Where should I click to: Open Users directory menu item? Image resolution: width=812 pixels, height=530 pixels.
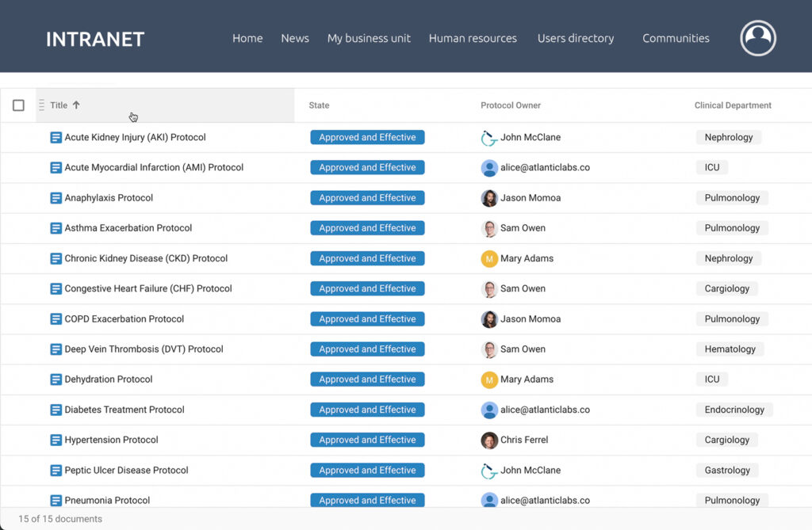pos(576,38)
